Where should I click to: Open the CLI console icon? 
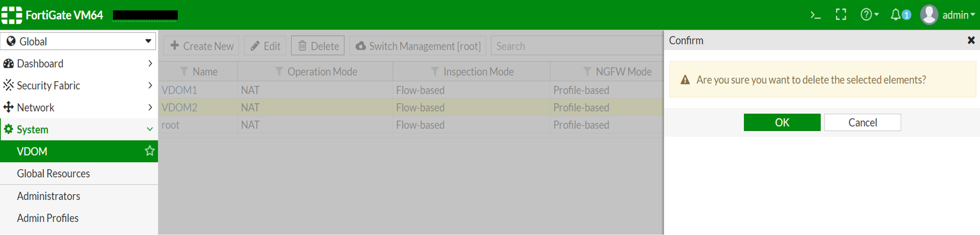815,15
